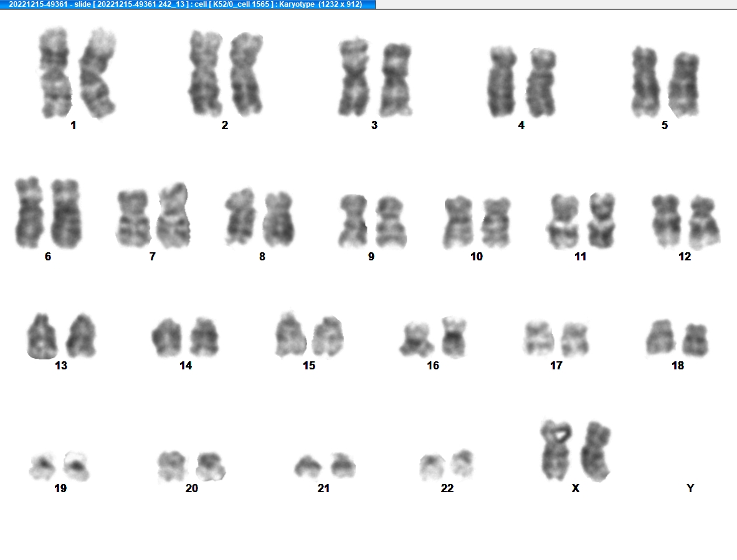Select the left chromosome 1 image

55,73
